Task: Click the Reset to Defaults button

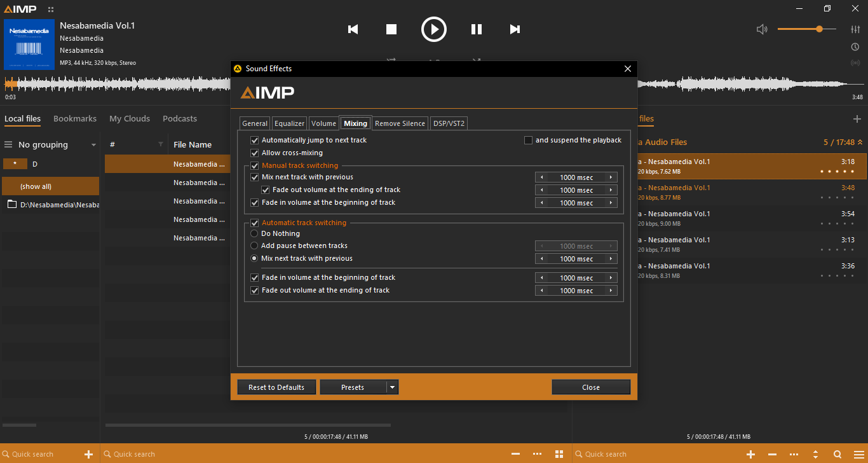Action: point(276,387)
